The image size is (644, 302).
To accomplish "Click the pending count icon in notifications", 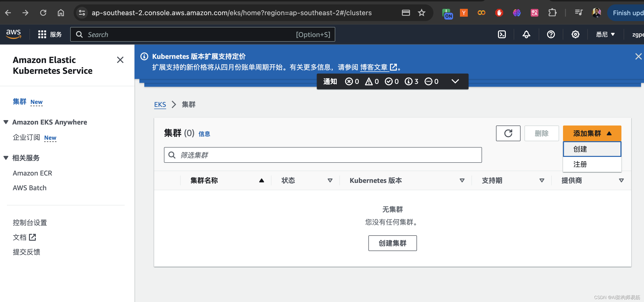I will click(431, 81).
